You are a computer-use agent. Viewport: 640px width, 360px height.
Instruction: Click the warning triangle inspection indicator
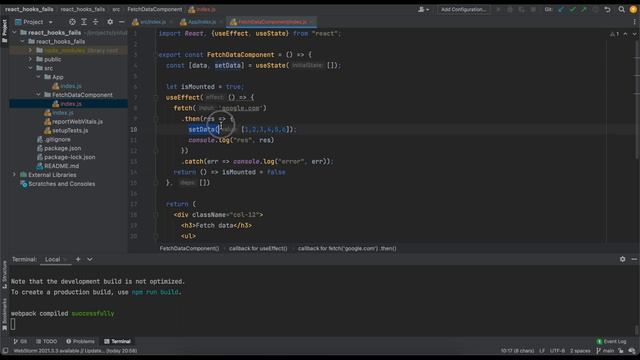click(x=614, y=34)
